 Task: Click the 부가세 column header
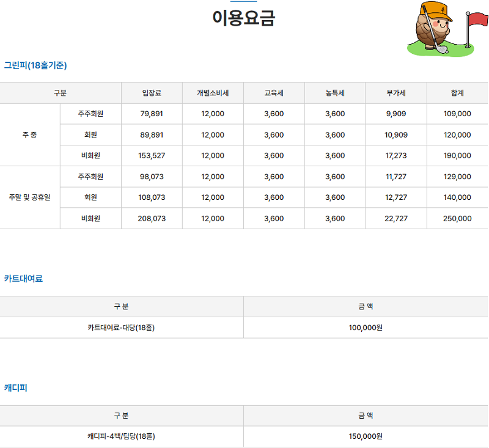pos(396,93)
